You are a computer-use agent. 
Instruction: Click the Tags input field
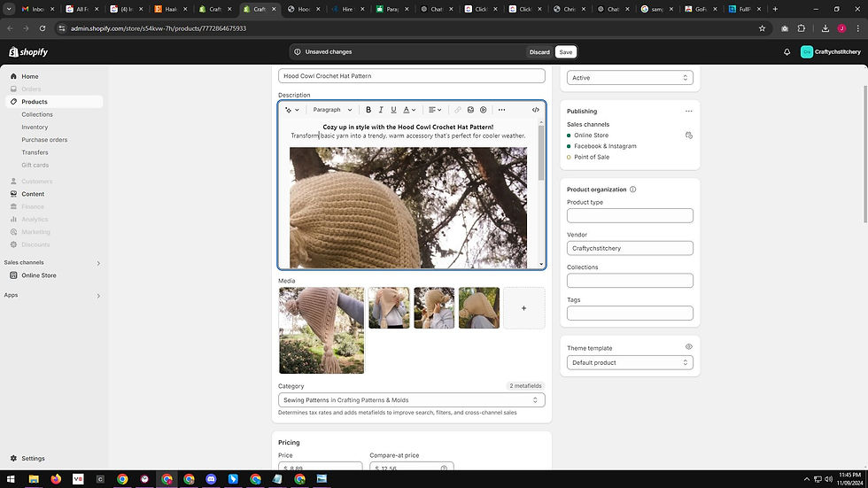630,314
